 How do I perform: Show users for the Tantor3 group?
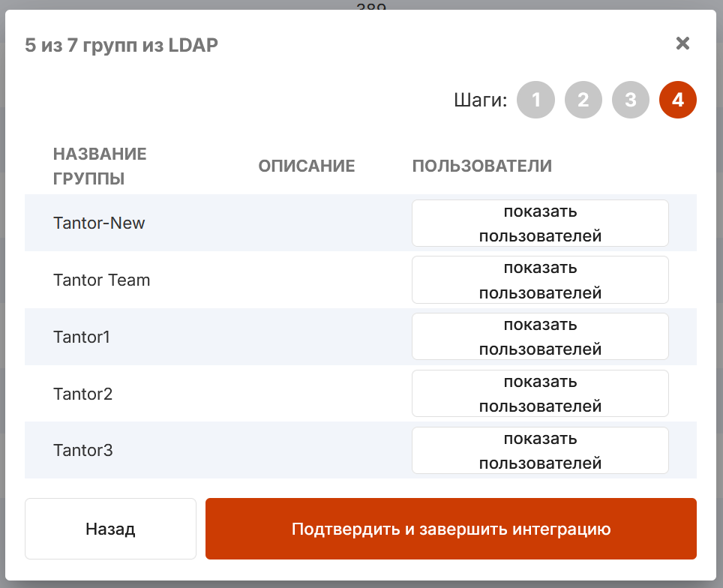540,451
